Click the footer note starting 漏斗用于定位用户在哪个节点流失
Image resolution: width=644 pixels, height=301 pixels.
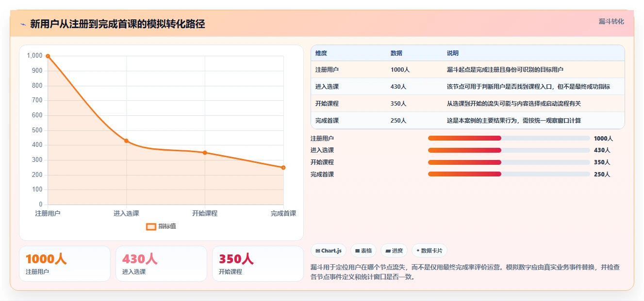465,272
